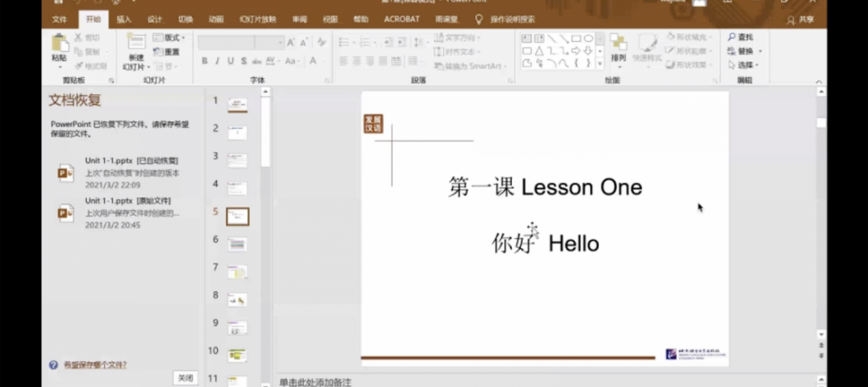Open the Arrange (排列) dropdown
The image size is (868, 387).
point(619,50)
